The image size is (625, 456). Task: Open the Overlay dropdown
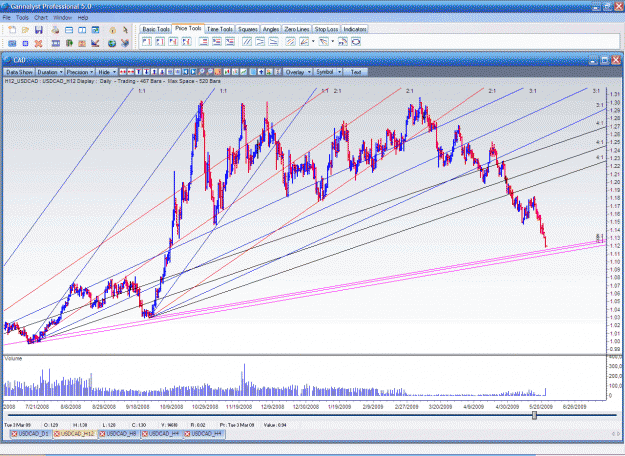click(x=298, y=72)
